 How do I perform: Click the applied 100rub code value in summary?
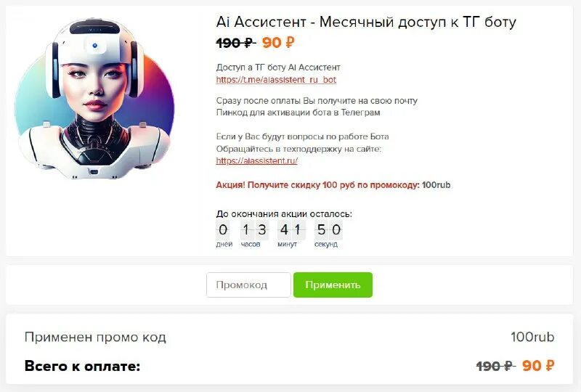click(532, 337)
